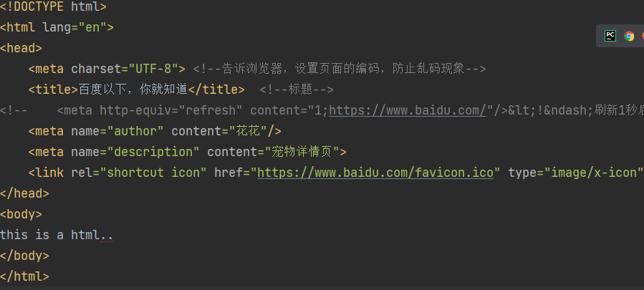Open page in Chrome browser icon
The image size is (644, 290).
point(629,36)
